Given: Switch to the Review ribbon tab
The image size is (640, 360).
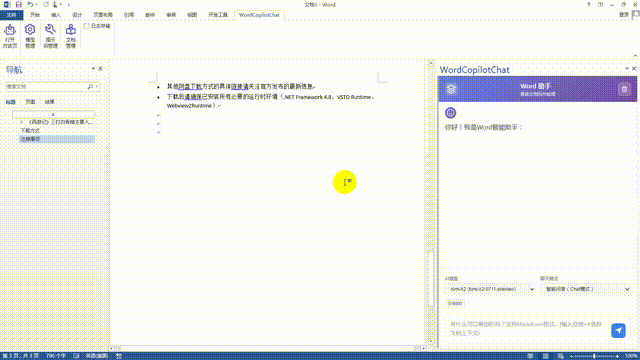Looking at the screenshot, I should tap(171, 15).
